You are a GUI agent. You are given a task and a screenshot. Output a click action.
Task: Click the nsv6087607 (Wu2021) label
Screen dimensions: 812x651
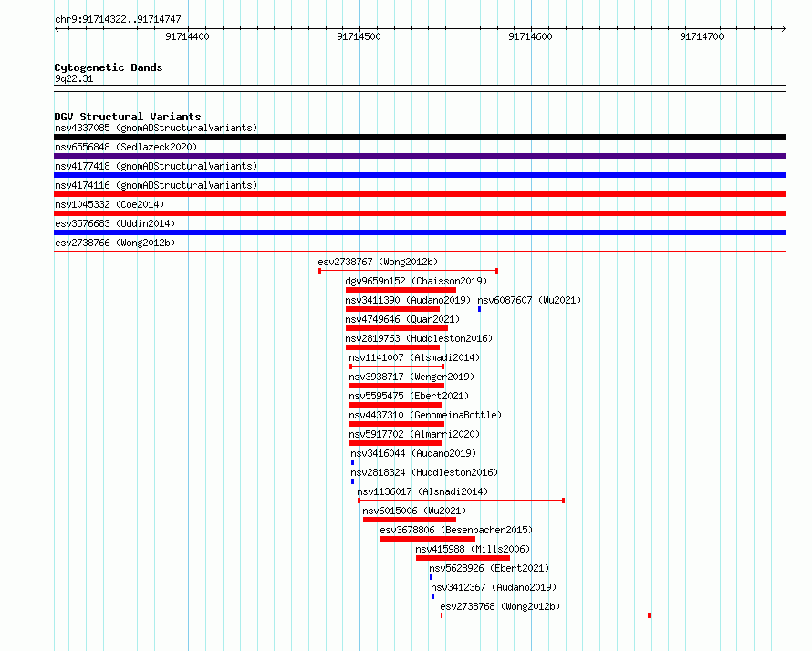(x=529, y=300)
